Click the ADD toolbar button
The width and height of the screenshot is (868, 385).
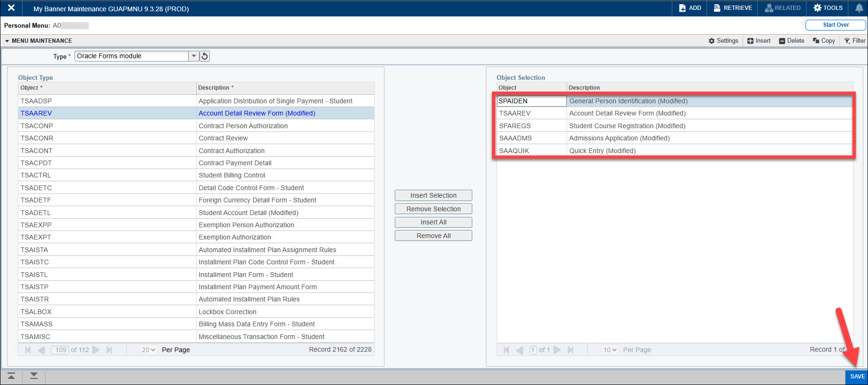click(690, 8)
